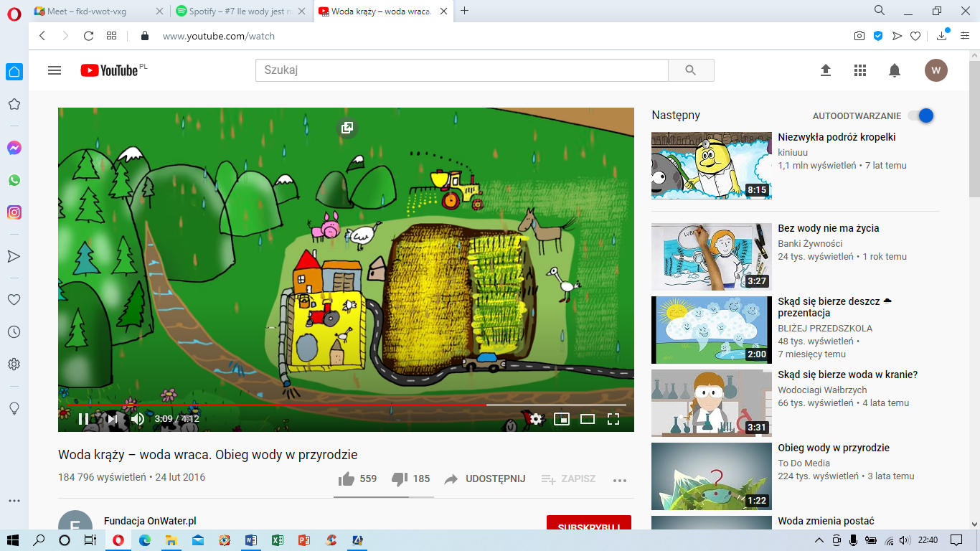Reload the current page
This screenshot has height=551, width=980.
tap(88, 36)
